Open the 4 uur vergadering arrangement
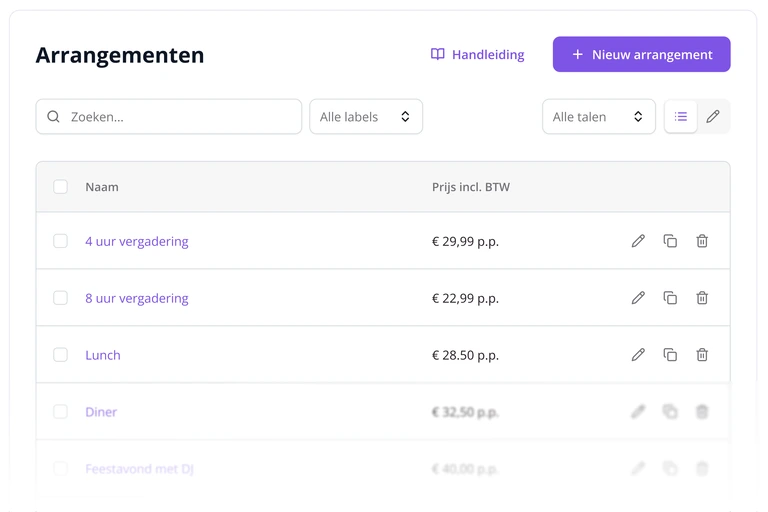768x512 pixels. [x=137, y=242]
